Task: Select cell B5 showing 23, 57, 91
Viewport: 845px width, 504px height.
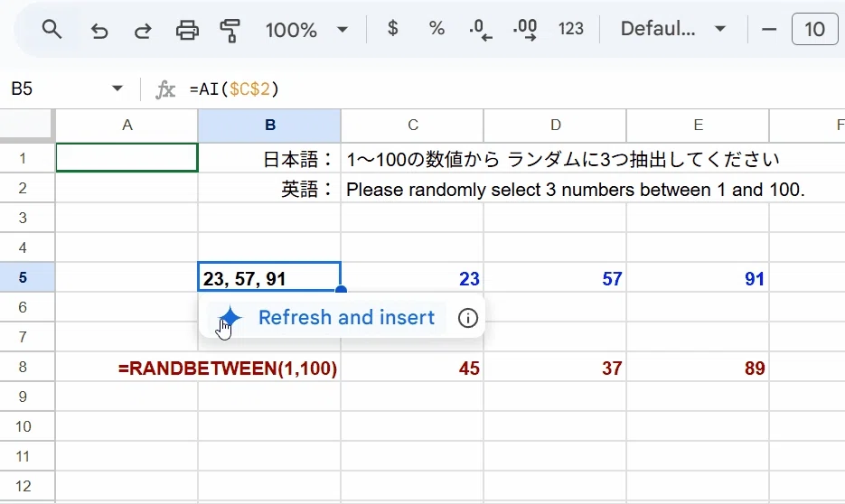Action: 269,277
